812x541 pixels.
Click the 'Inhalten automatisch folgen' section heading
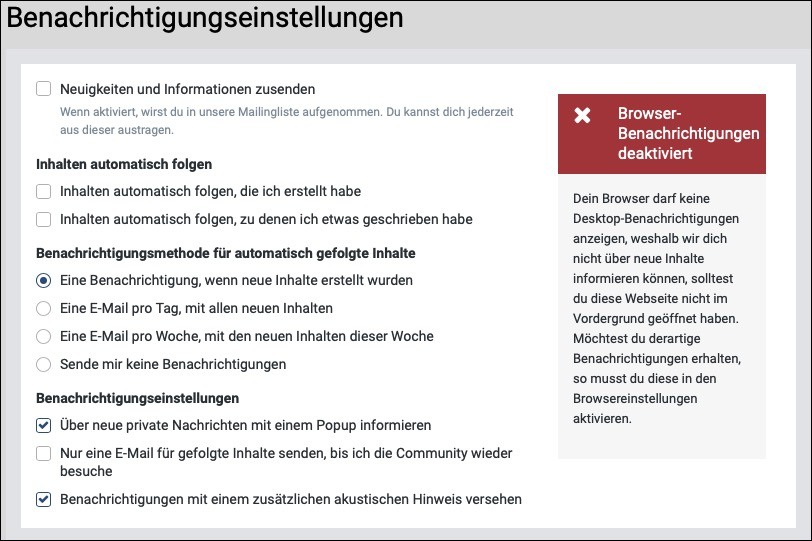(x=124, y=164)
